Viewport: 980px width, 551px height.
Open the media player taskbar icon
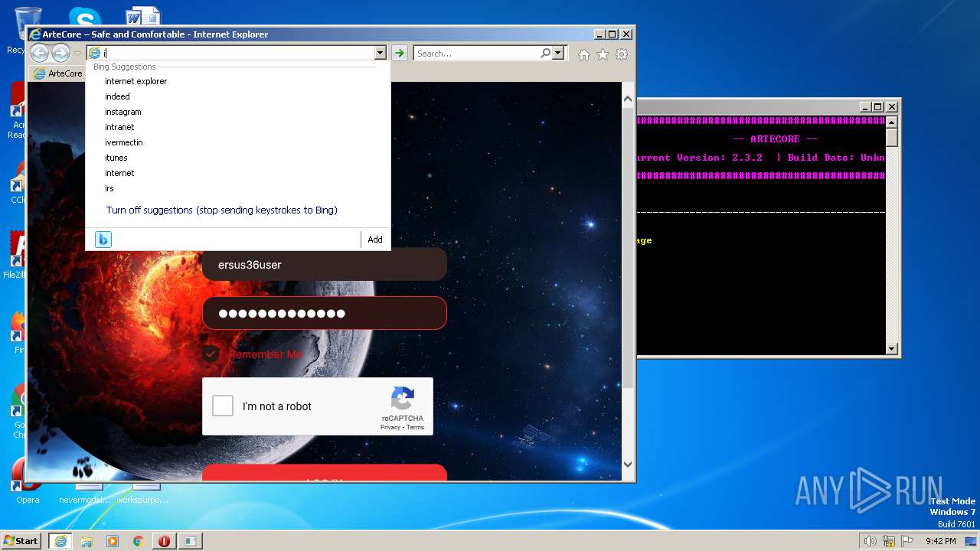click(113, 541)
